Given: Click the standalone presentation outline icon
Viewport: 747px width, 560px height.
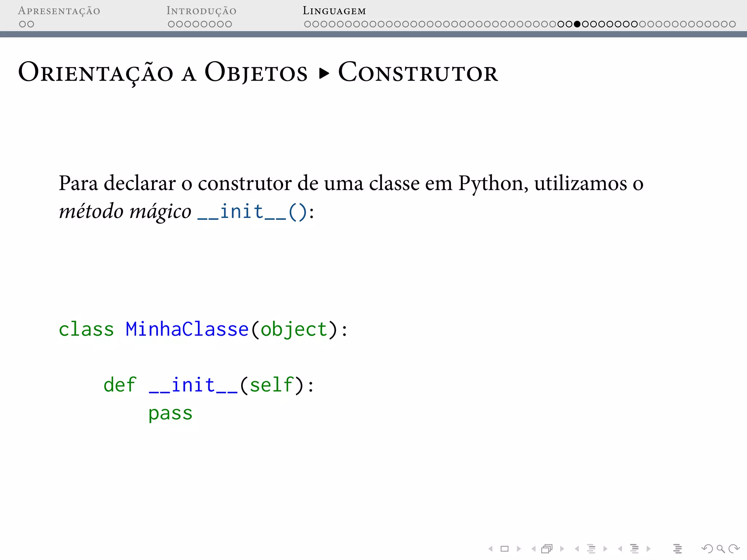Looking at the screenshot, I should point(678,549).
